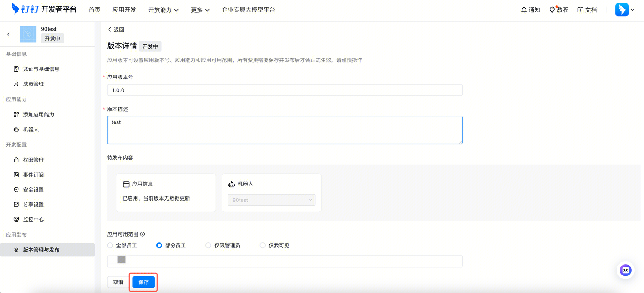Save with the 保存 button
The width and height of the screenshot is (644, 293).
(x=143, y=282)
